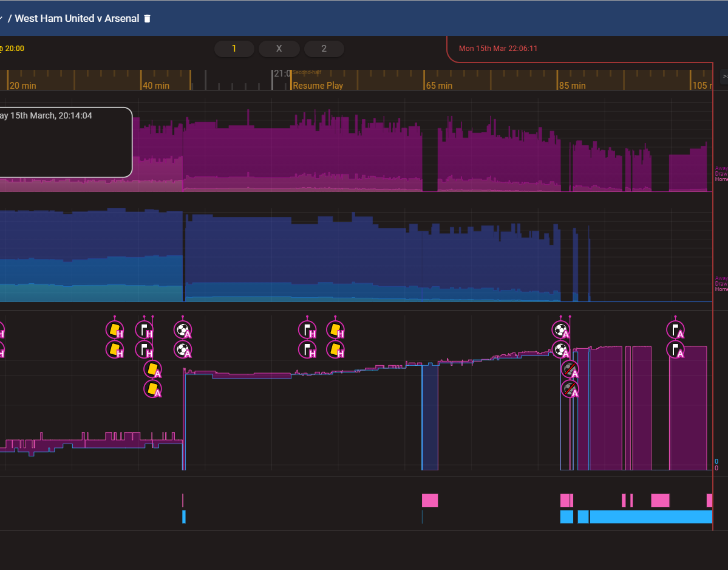Screen dimensions: 728x570
Task: Jump to the 'Resume Play' second-half marker
Action: click(x=318, y=86)
